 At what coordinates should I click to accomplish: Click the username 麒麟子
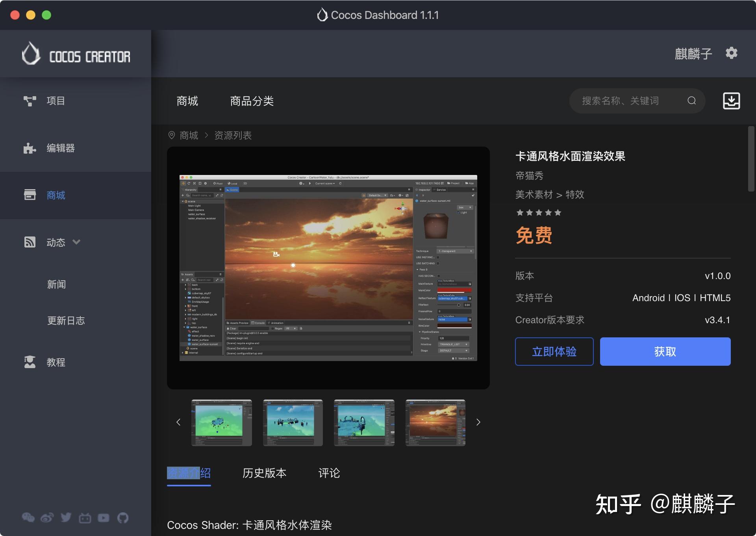point(693,54)
